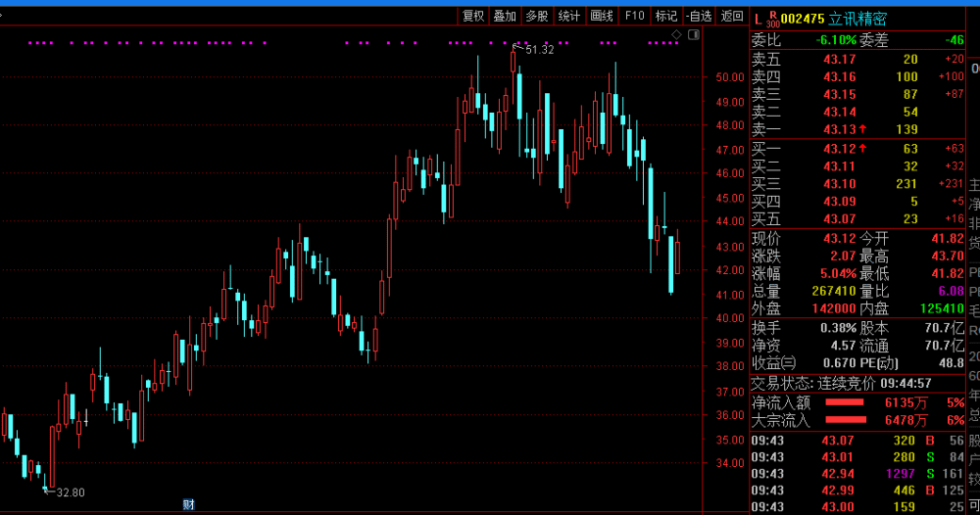980x515 pixels.
Task: Select the 买三 43.10 bid row
Action: coord(857,183)
